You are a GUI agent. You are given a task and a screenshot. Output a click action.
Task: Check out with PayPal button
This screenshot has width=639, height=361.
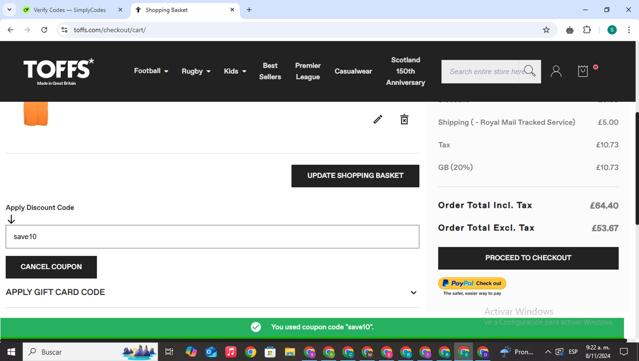coord(472,283)
